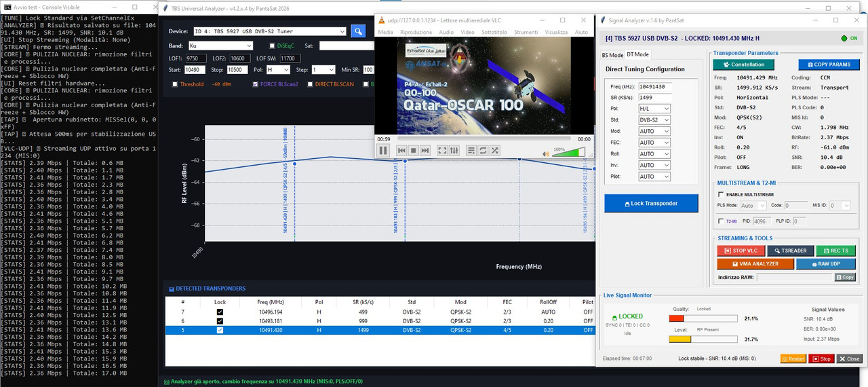Open the Device dropdown list
Image resolution: width=868 pixels, height=387 pixels.
click(342, 31)
